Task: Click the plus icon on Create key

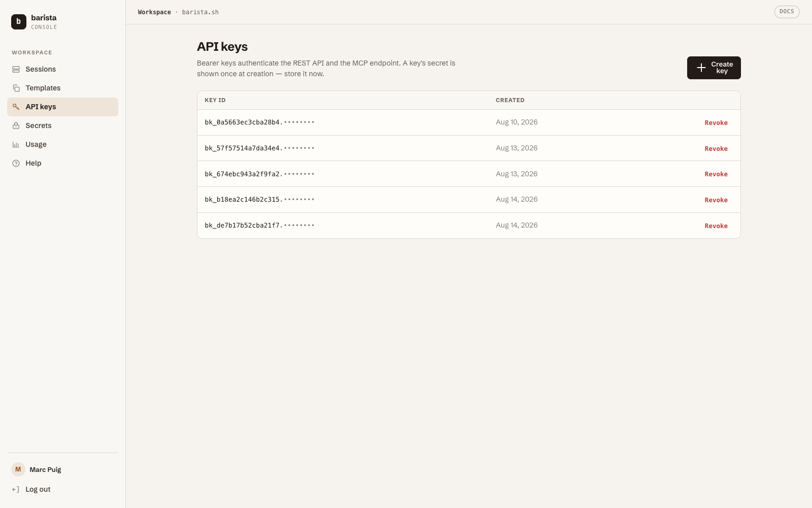Action: (701, 68)
